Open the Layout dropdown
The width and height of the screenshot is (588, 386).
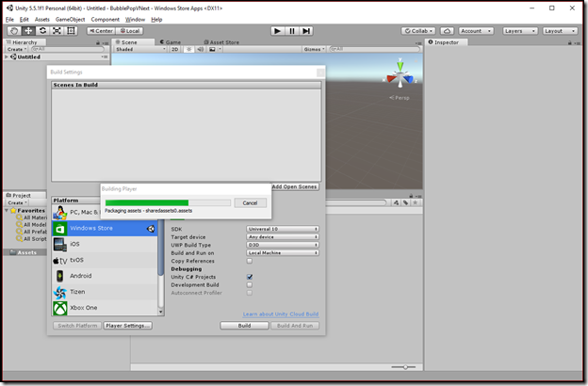(560, 31)
